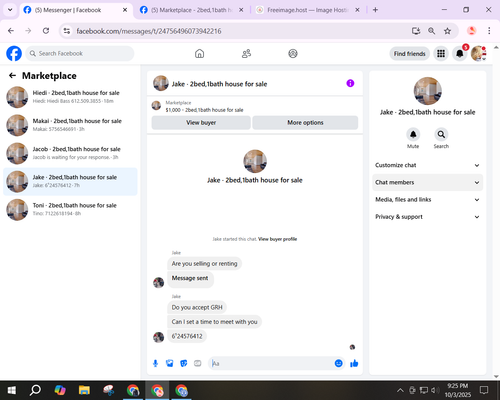
Task: Click the Search Facebook field
Action: (x=80, y=53)
